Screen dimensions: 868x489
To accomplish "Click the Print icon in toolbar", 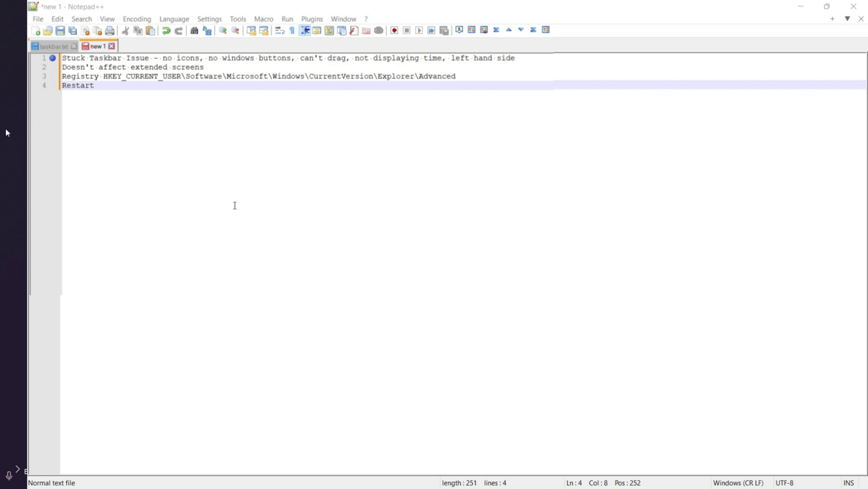I will pos(110,31).
